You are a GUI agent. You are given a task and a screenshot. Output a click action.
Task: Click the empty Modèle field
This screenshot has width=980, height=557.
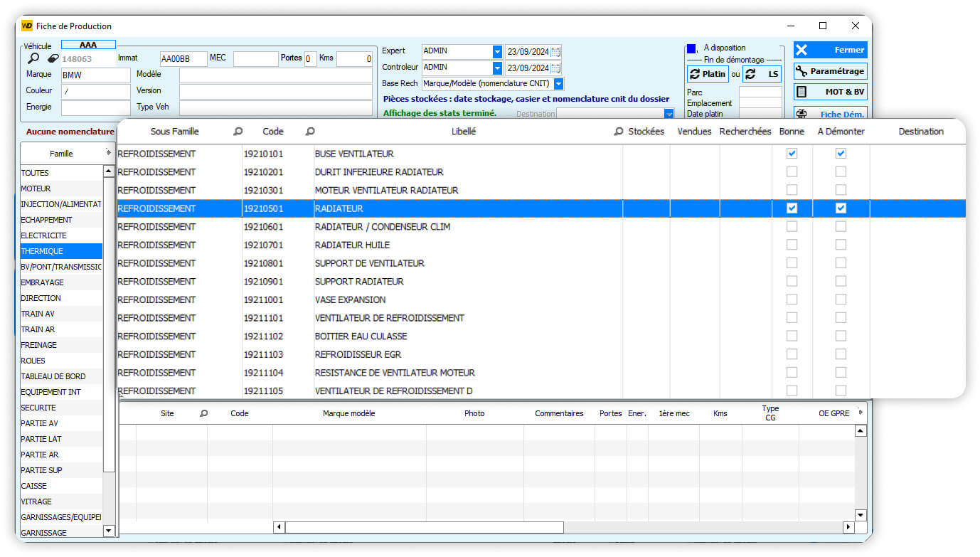pos(275,75)
